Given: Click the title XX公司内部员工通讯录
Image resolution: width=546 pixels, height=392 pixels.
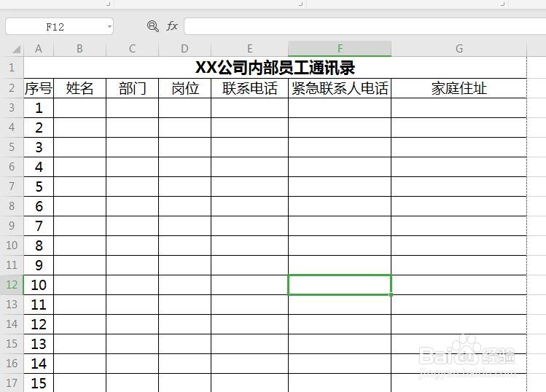Looking at the screenshot, I should 275,68.
